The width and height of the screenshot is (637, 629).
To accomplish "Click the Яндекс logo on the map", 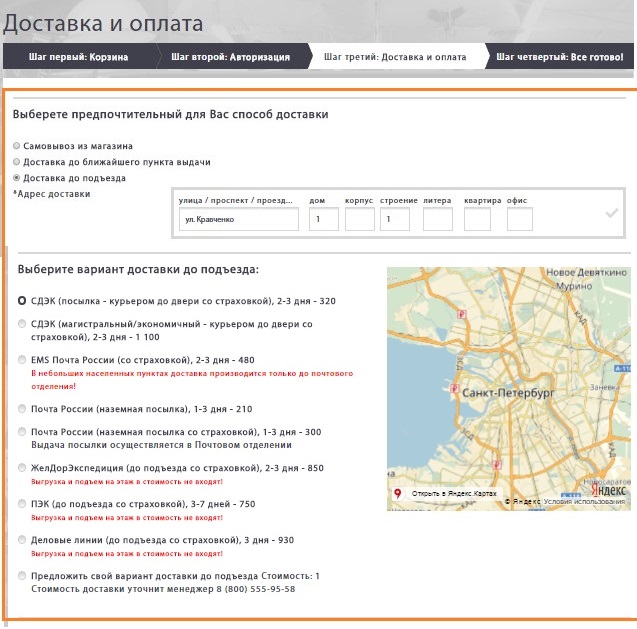I will pos(608,490).
